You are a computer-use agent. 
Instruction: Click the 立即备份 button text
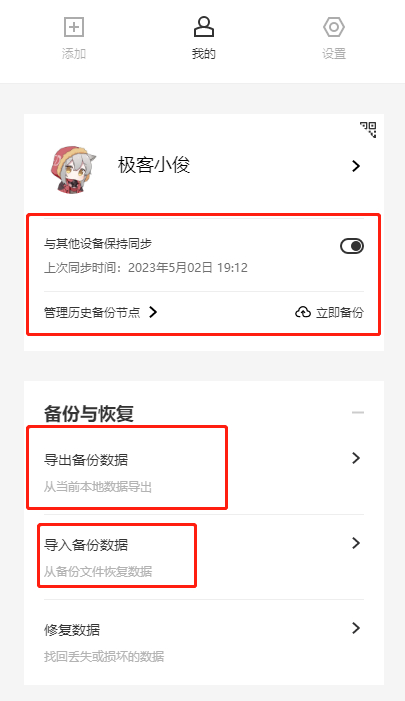pos(340,312)
